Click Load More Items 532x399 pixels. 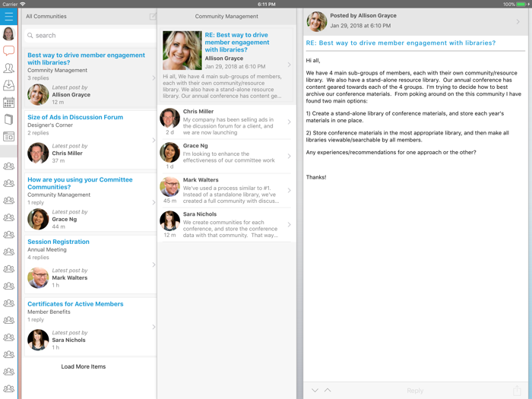click(x=84, y=366)
